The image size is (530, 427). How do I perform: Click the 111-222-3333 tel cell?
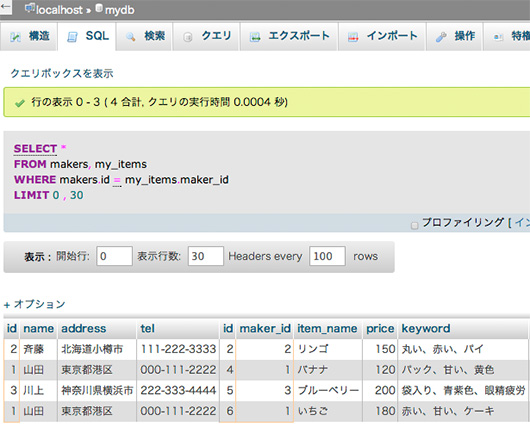point(178,349)
